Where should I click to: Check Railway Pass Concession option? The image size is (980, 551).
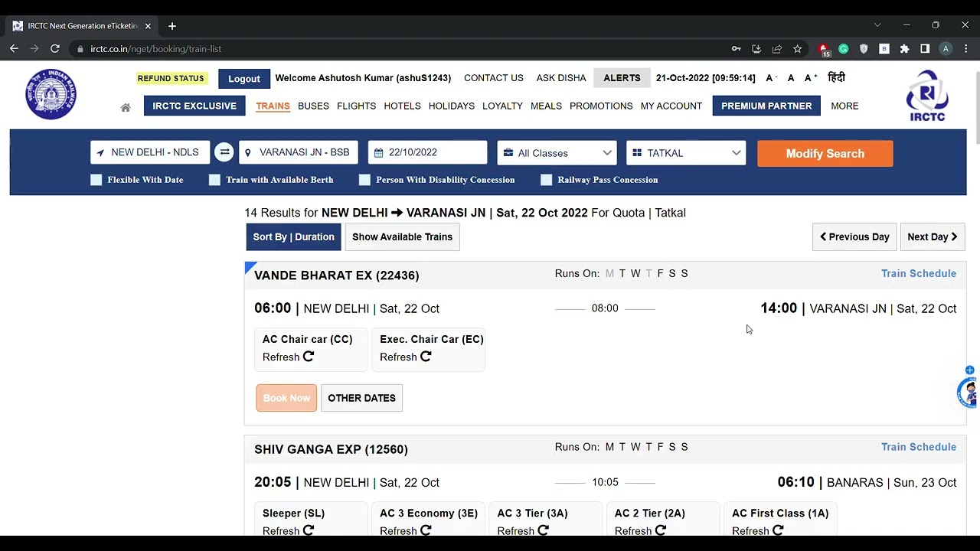(x=546, y=180)
